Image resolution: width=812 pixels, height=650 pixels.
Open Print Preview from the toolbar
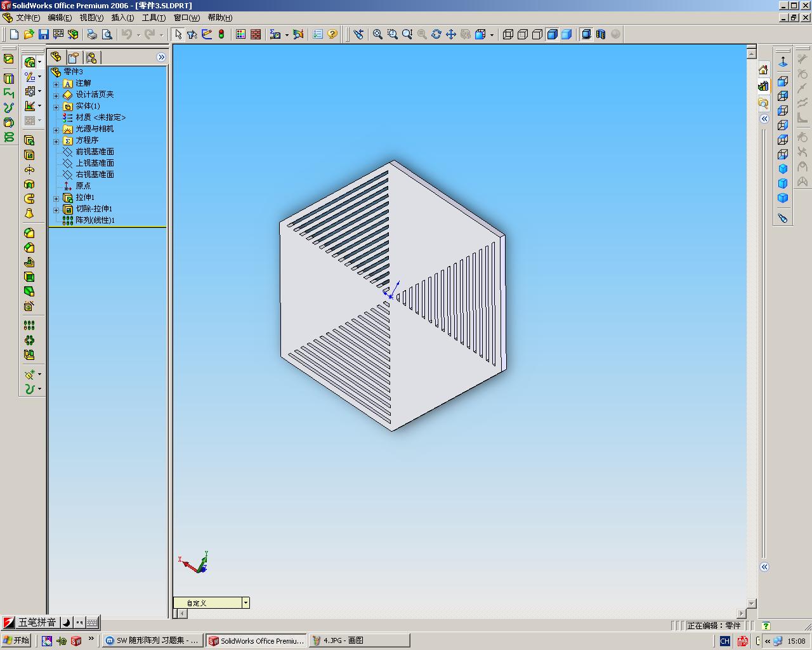tap(107, 34)
